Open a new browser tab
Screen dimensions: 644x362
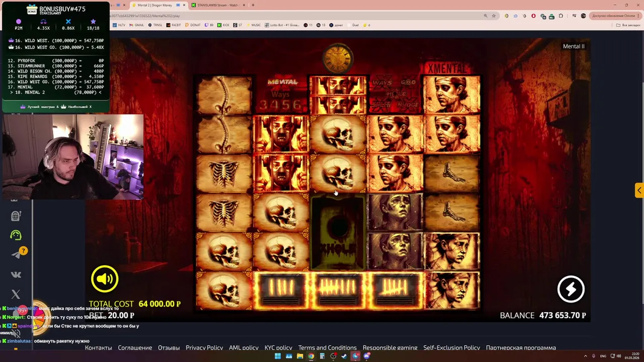point(253,5)
